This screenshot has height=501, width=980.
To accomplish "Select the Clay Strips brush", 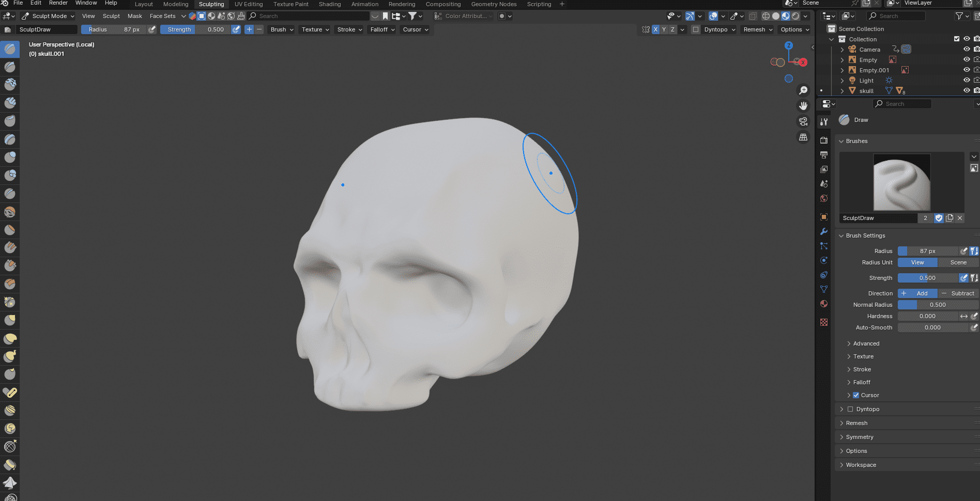I will tap(10, 103).
